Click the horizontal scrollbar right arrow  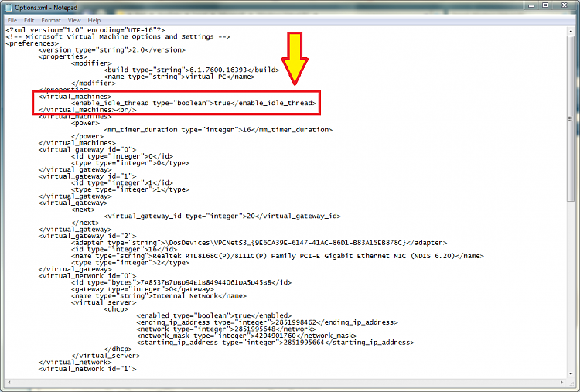[x=562, y=382]
